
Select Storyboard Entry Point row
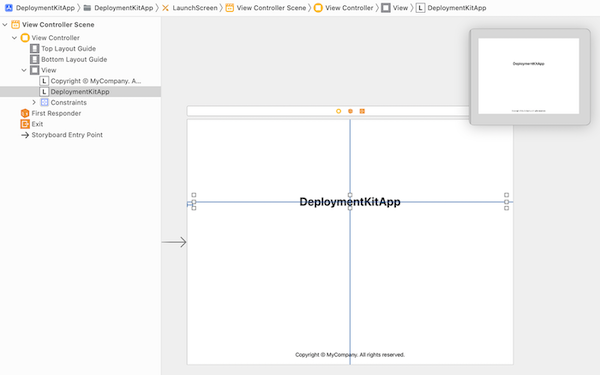[x=80, y=135]
